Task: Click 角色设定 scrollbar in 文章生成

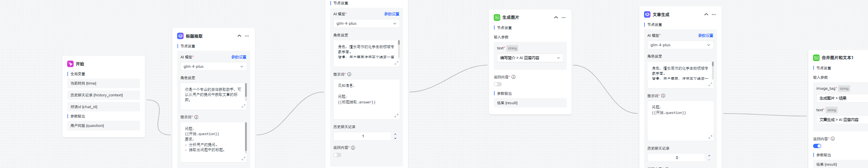Action: click(713, 64)
